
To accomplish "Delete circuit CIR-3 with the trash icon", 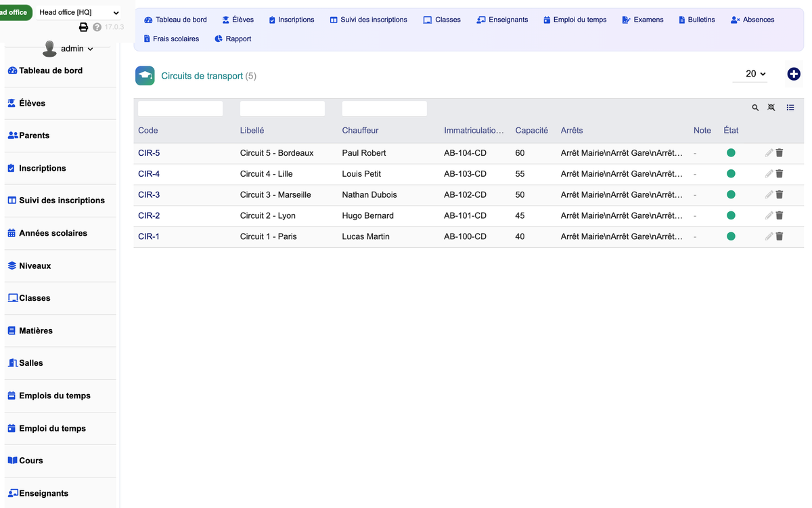I will (780, 195).
